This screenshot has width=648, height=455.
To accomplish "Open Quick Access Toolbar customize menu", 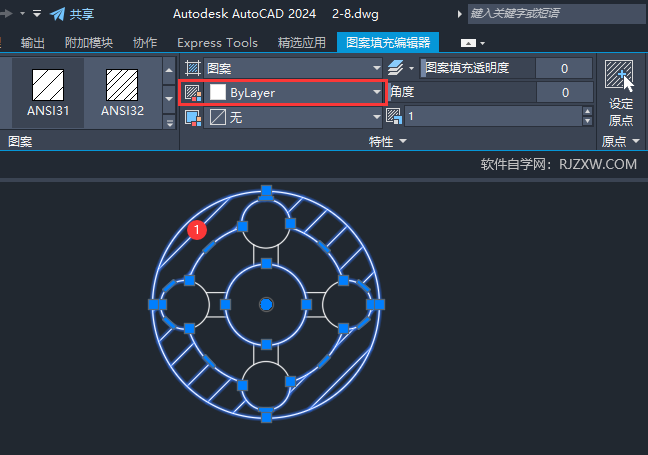I will coord(37,14).
